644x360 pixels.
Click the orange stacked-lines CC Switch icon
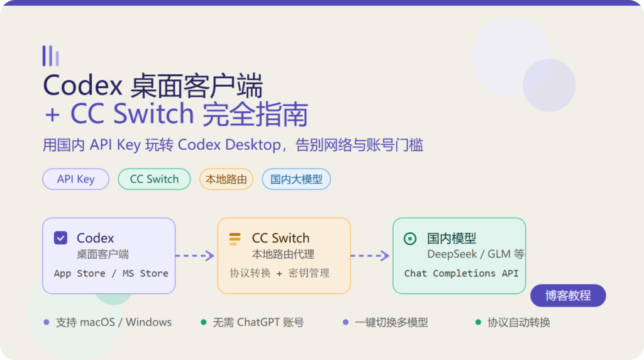(235, 239)
